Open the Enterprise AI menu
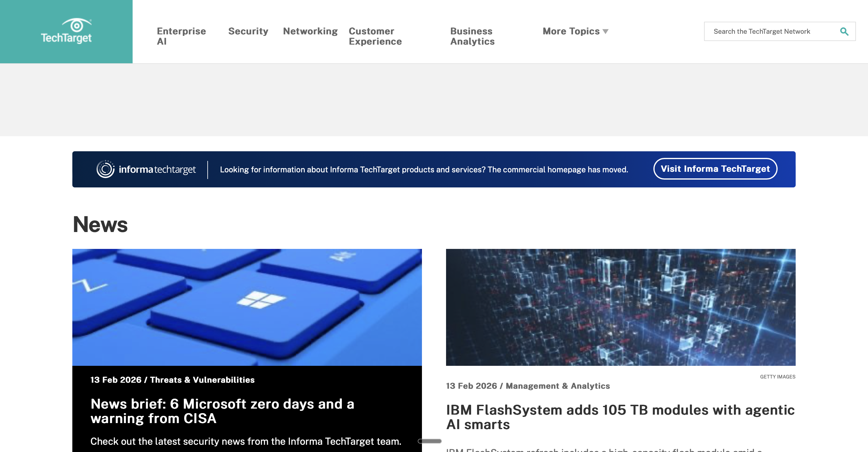This screenshot has width=868, height=452. [181, 36]
